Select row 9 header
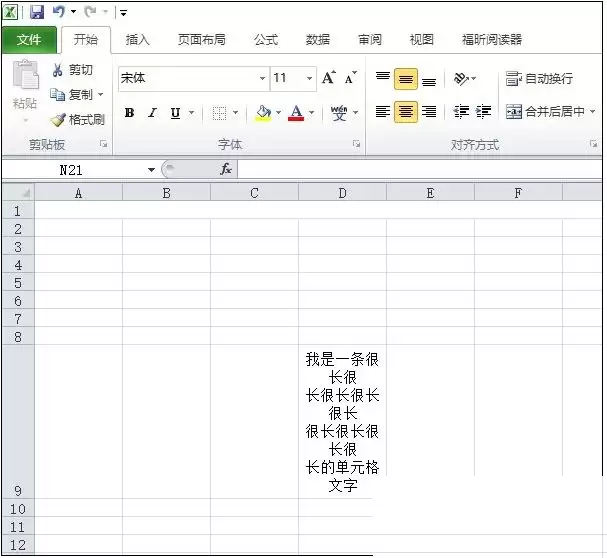 [18, 421]
